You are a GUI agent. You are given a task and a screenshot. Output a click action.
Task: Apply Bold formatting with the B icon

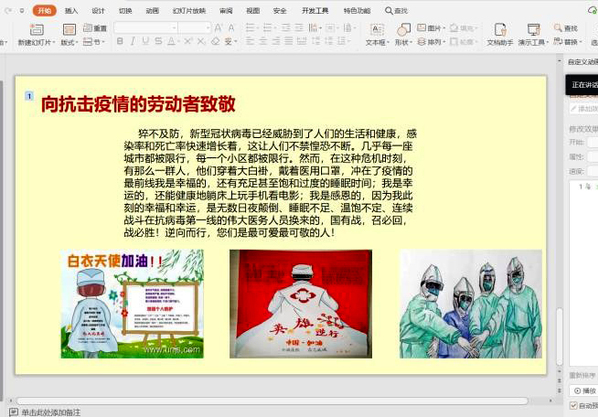coord(120,41)
